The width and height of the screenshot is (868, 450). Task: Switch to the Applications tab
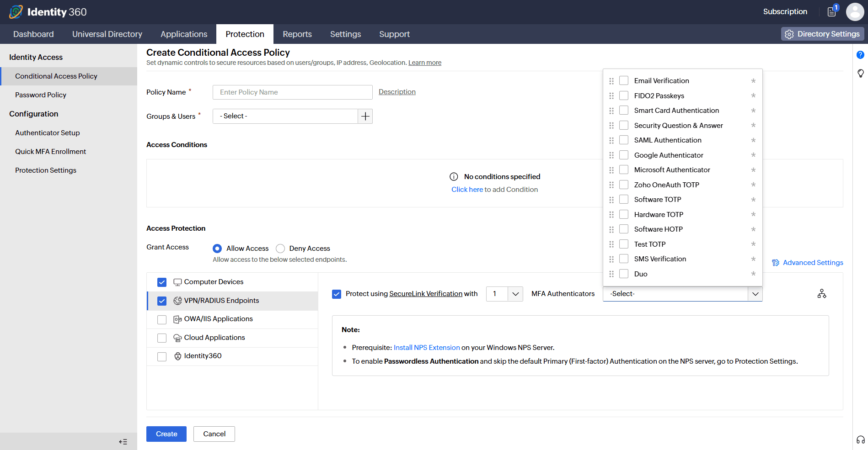[x=184, y=34]
